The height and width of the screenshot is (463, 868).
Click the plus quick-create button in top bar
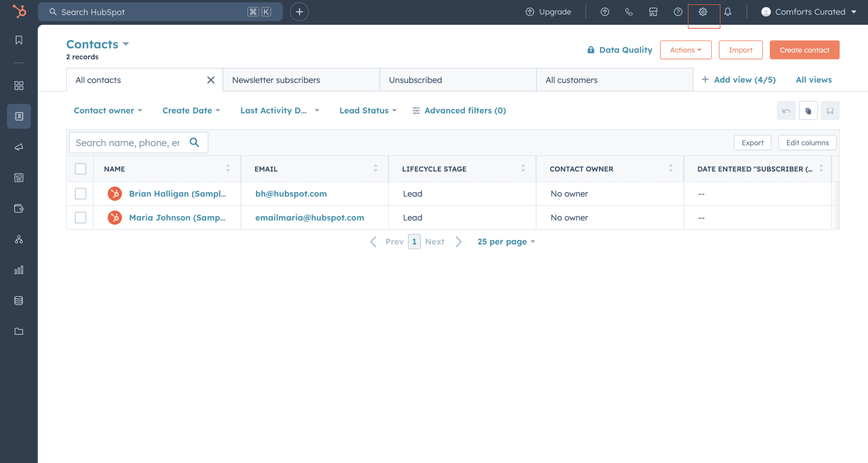pyautogui.click(x=299, y=12)
